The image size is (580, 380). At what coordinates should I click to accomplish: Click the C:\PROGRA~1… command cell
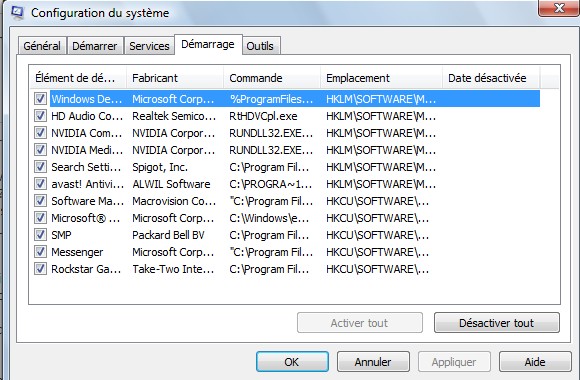tap(270, 184)
